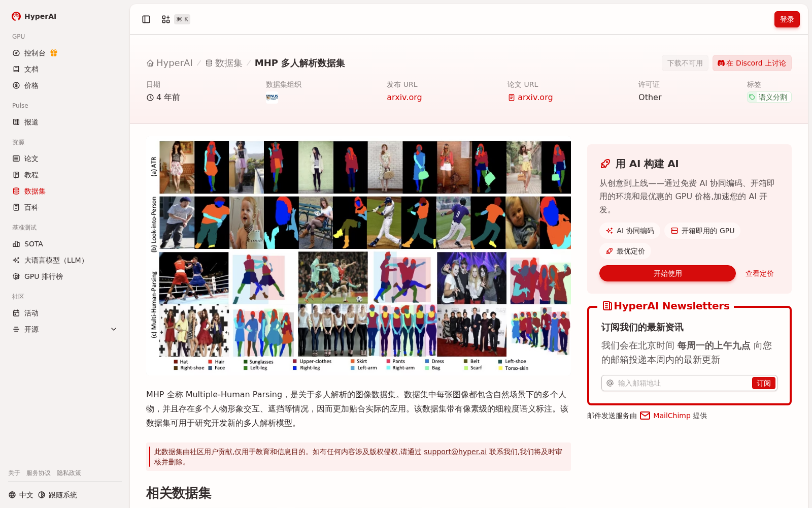This screenshot has width=812, height=508.
Task: Open 服务协议 footer link
Action: [x=39, y=473]
